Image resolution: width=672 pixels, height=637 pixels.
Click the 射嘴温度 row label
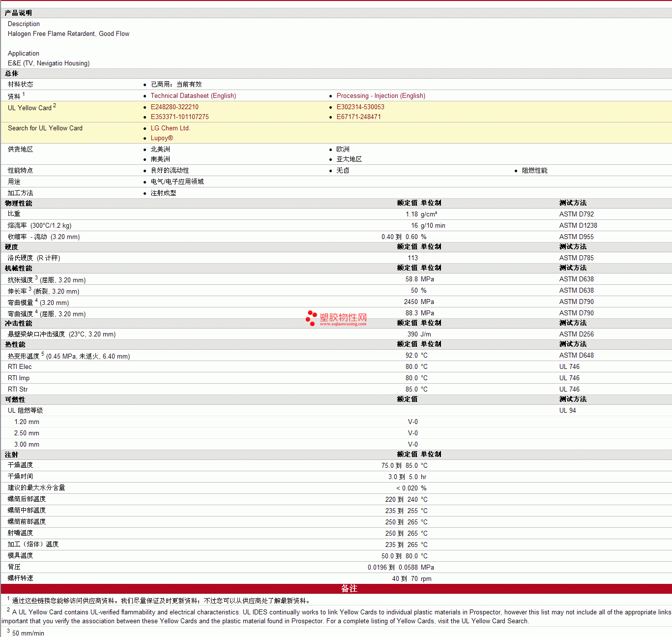point(21,534)
